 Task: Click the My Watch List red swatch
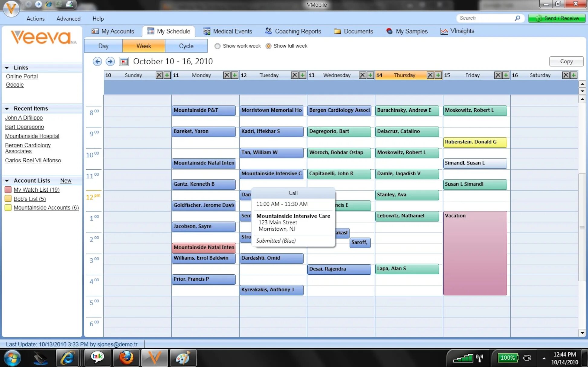[x=8, y=190]
